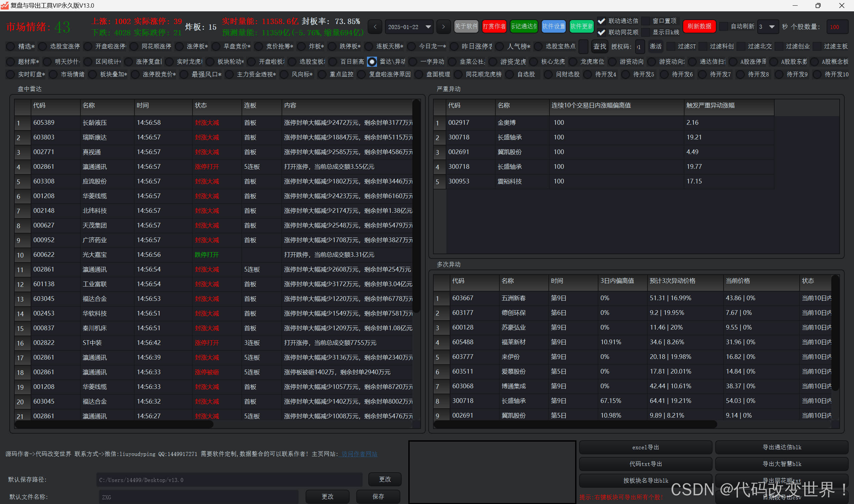
Task: Go to previous trading day arrow
Action: coord(375,26)
